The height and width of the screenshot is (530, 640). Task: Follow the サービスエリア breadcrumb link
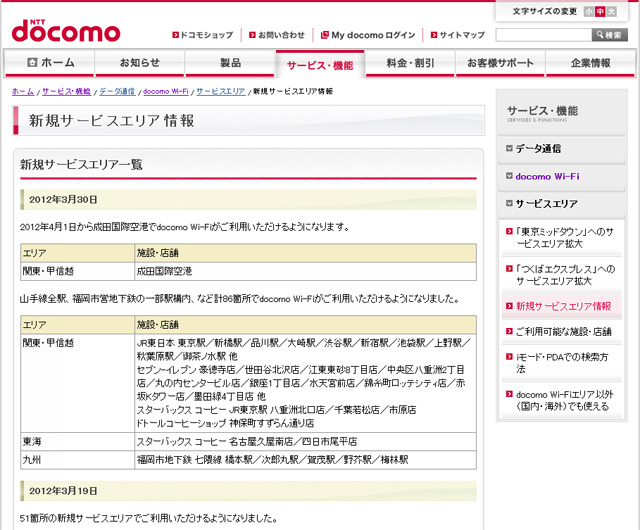(x=221, y=91)
